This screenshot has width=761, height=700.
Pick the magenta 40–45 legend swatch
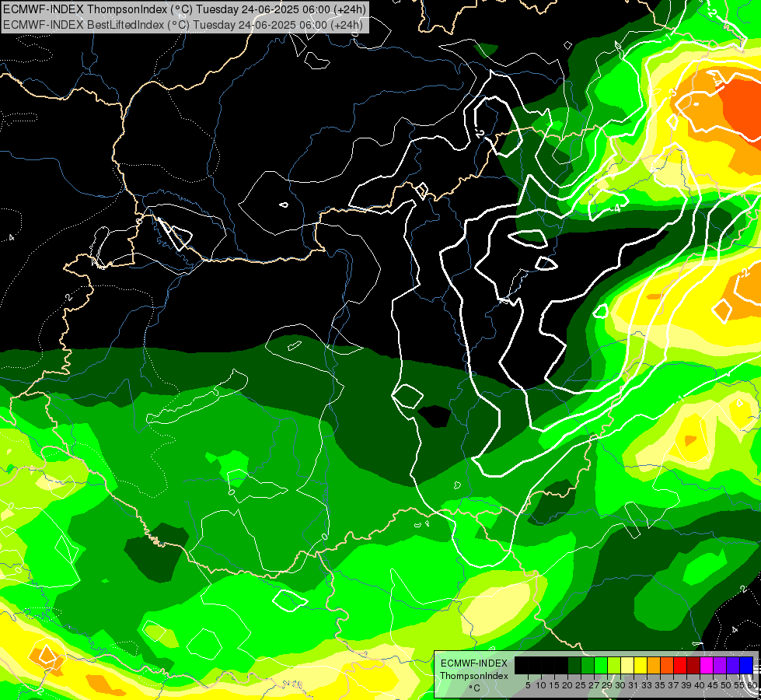click(707, 665)
